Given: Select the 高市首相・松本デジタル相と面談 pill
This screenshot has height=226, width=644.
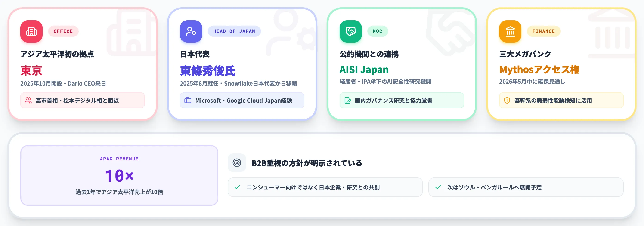Looking at the screenshot, I should click(83, 100).
